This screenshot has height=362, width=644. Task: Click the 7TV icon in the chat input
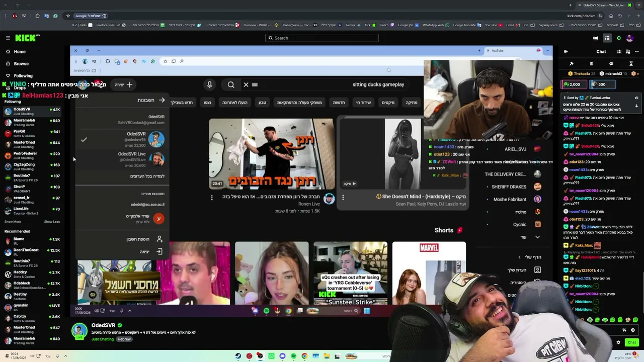(x=624, y=330)
